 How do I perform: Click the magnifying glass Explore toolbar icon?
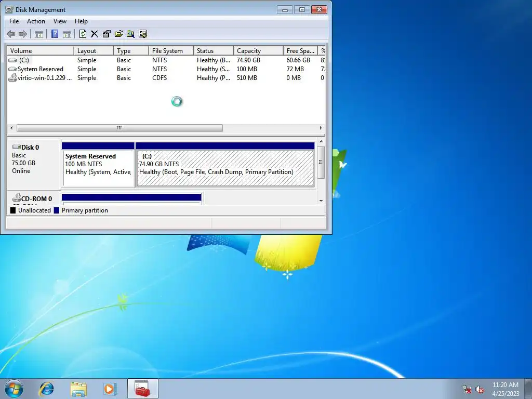[x=130, y=34]
